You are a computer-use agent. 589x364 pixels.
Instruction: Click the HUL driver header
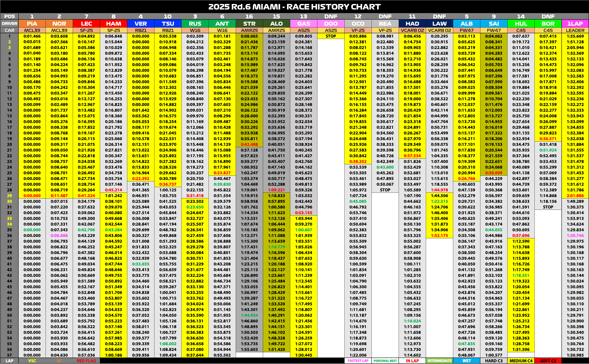(x=521, y=24)
